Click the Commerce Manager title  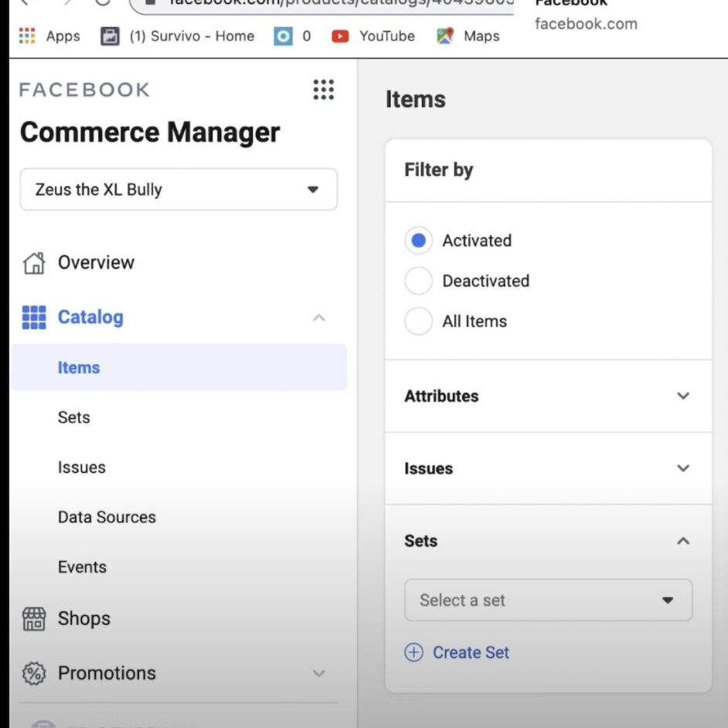pos(150,132)
